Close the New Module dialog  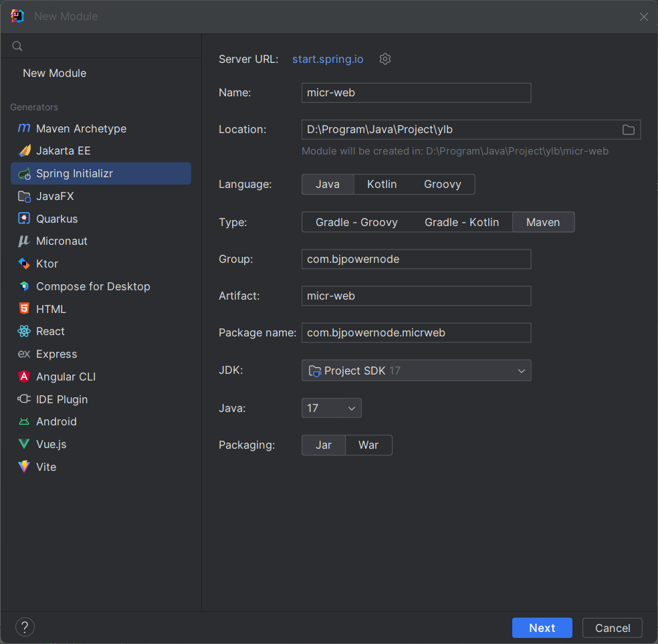click(x=643, y=16)
